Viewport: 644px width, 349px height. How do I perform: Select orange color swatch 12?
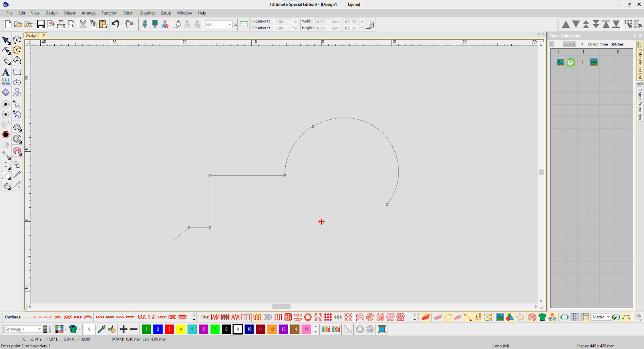(272, 329)
